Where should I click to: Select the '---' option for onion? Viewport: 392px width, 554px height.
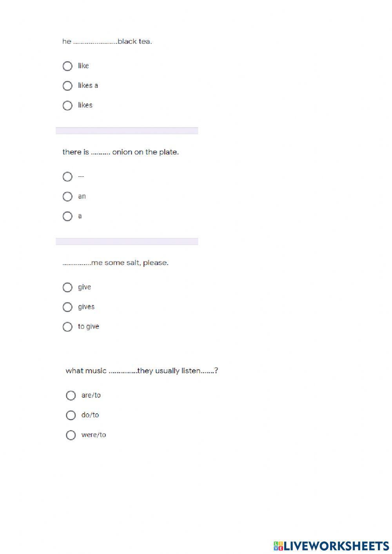click(x=67, y=177)
